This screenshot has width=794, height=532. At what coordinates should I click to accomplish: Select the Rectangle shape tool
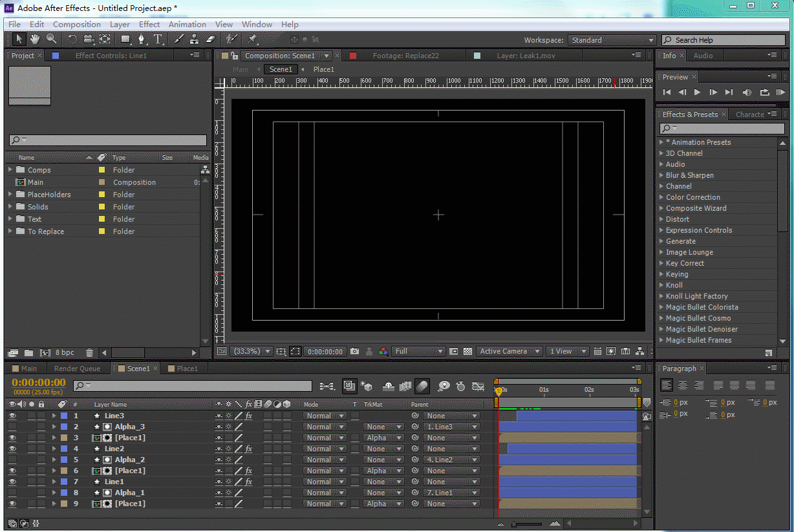click(x=126, y=39)
